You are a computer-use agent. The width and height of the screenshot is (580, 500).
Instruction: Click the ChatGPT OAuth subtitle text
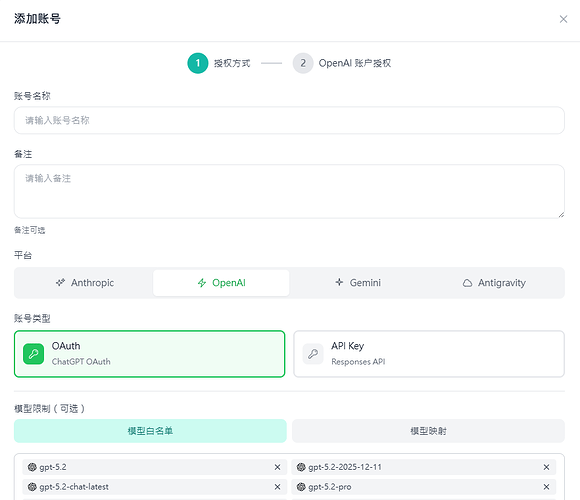tap(81, 362)
